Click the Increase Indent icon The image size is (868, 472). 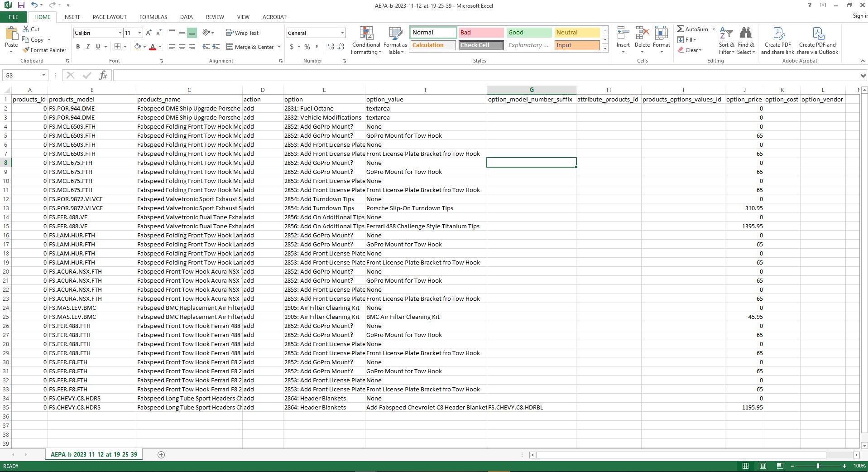click(216, 47)
